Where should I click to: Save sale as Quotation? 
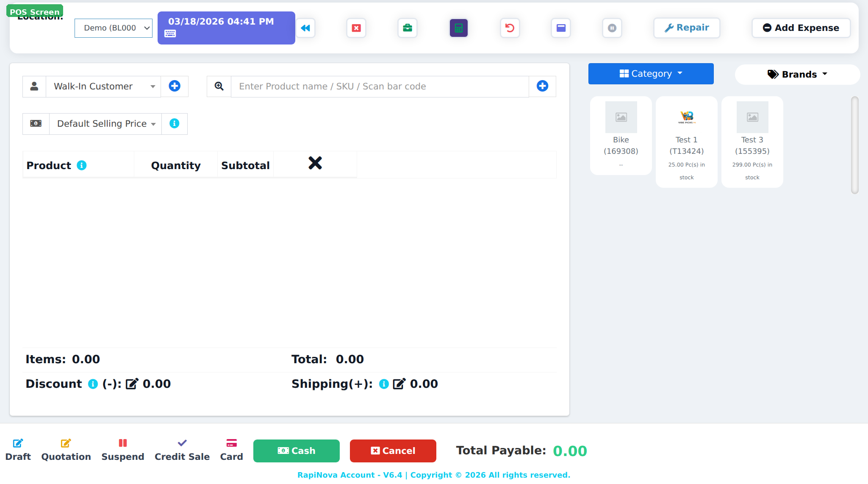66,450
